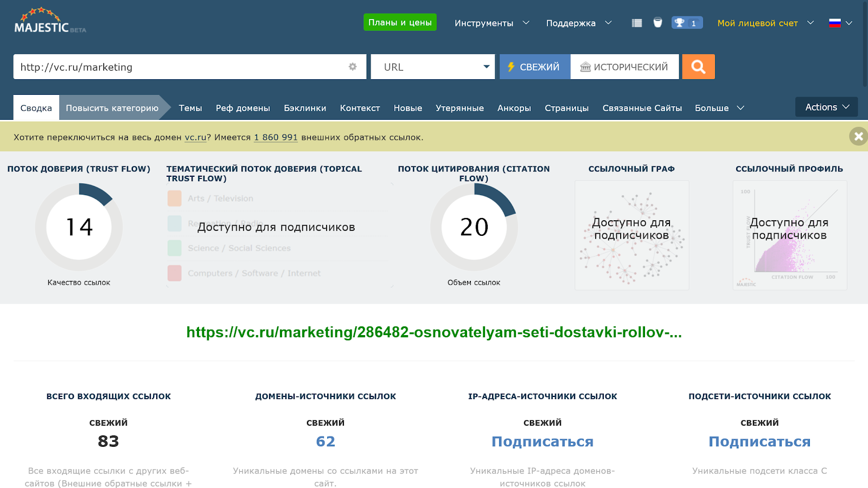This screenshot has width=868, height=488.
Task: Dismiss the yellow domain notice banner
Action: point(858,136)
